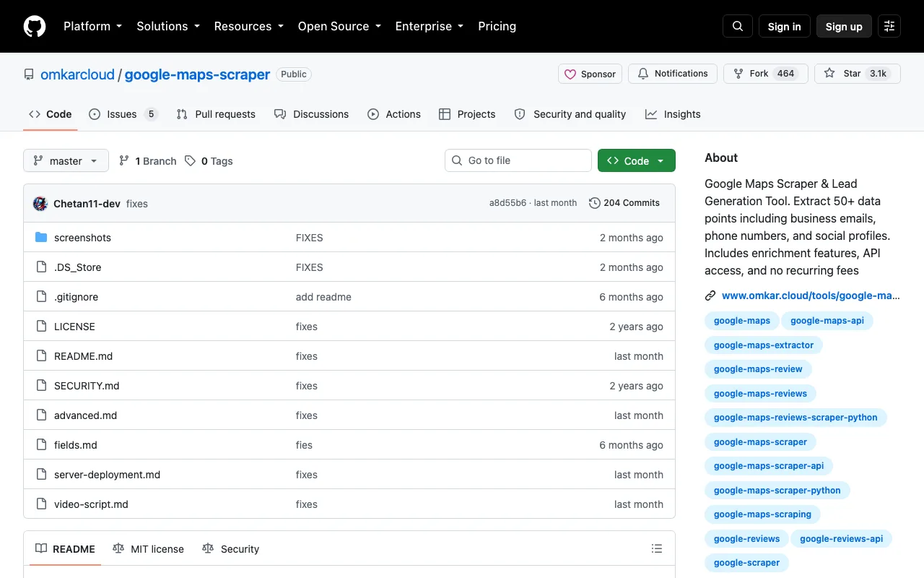Click the Fork icon
Image resolution: width=924 pixels, height=578 pixels.
[738, 74]
